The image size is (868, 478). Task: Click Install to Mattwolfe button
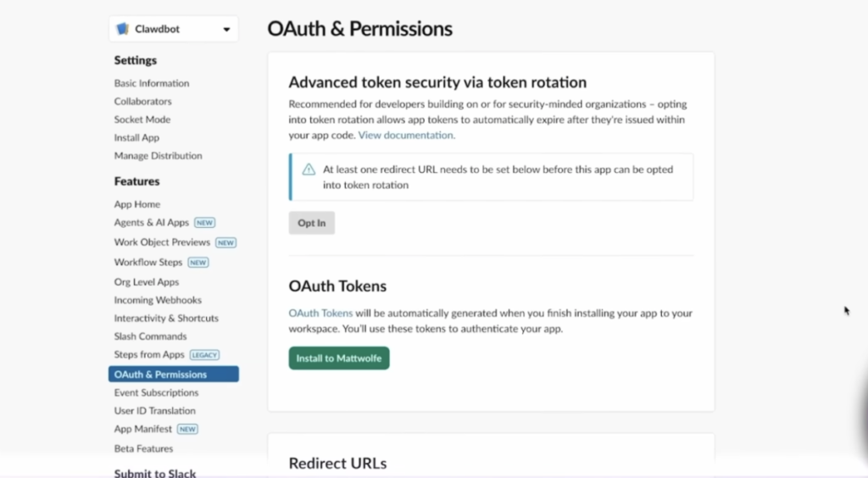pyautogui.click(x=338, y=358)
